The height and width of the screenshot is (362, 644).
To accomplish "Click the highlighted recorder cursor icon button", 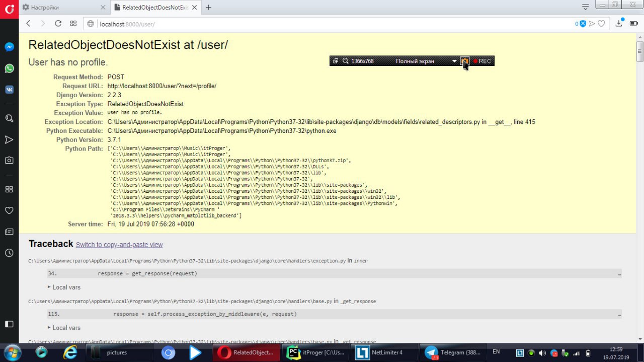I will (465, 61).
